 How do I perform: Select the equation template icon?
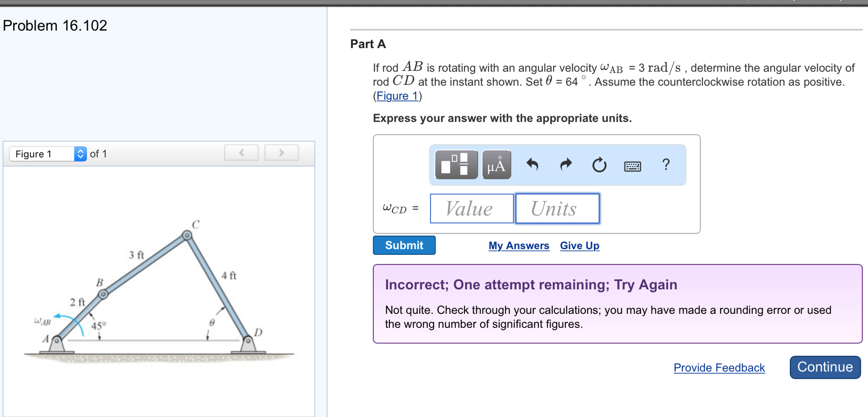point(456,165)
